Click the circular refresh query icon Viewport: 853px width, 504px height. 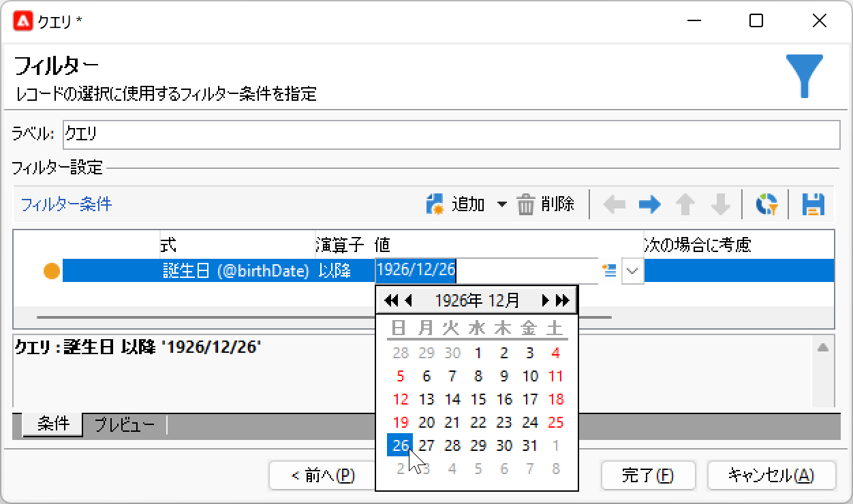[x=766, y=204]
